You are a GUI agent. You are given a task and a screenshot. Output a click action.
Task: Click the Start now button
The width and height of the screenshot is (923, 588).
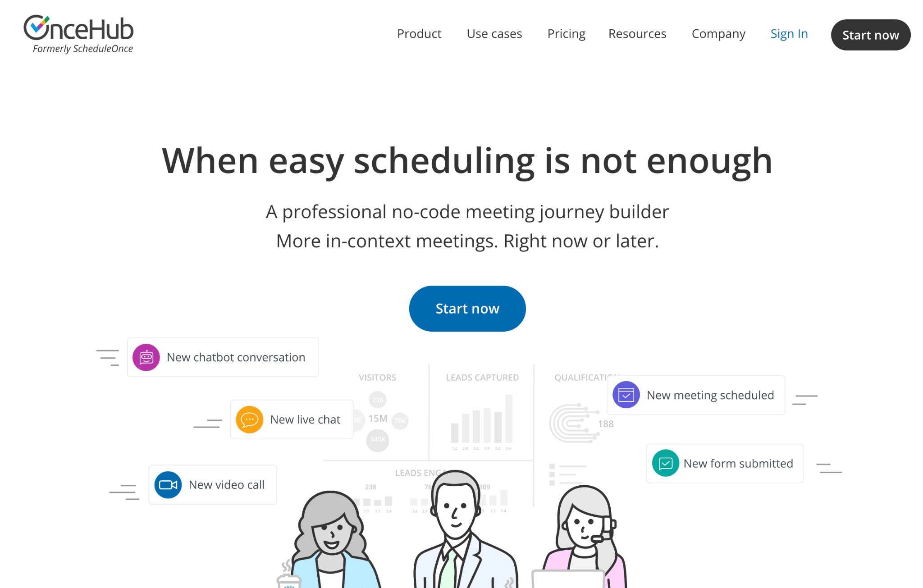coord(467,307)
